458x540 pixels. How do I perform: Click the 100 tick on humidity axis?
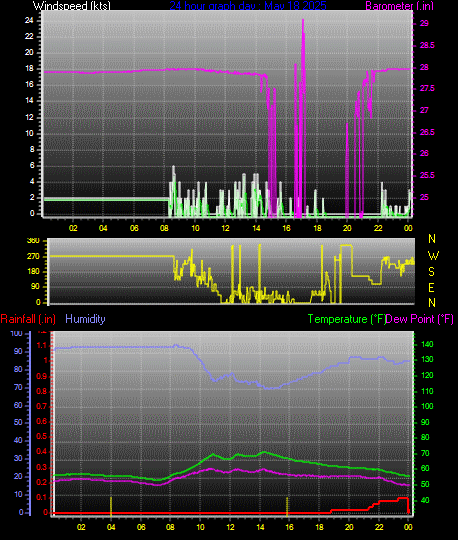tap(16, 334)
